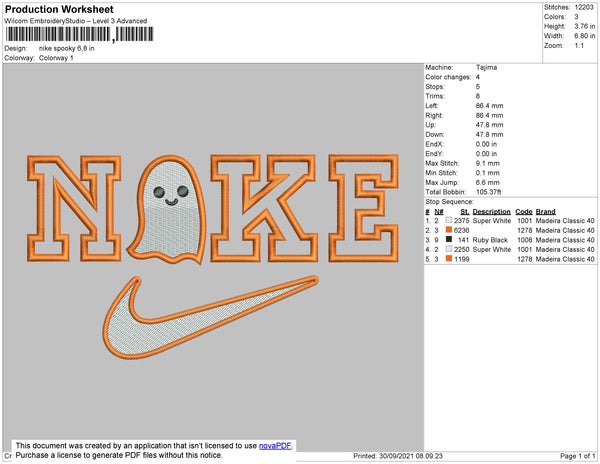Select white swatch for stop 4 with 2250 stitches

tap(449, 249)
